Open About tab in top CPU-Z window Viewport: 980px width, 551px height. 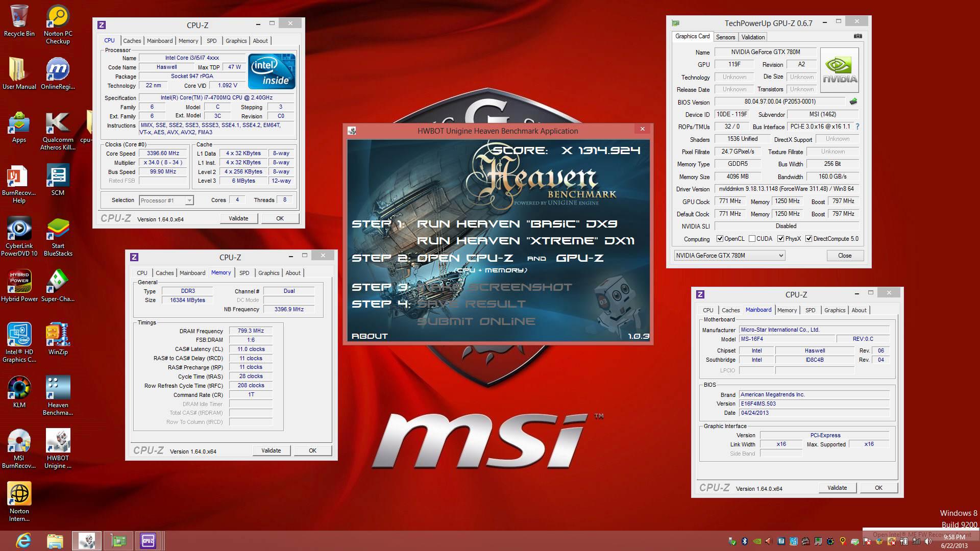pyautogui.click(x=260, y=41)
